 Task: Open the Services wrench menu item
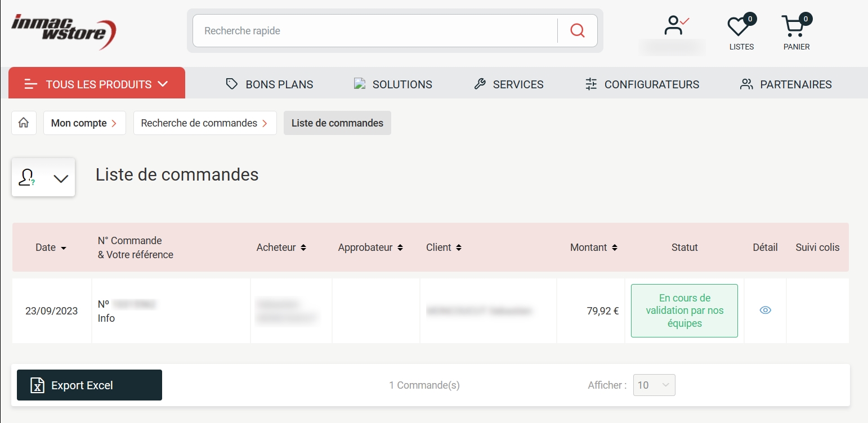(509, 84)
